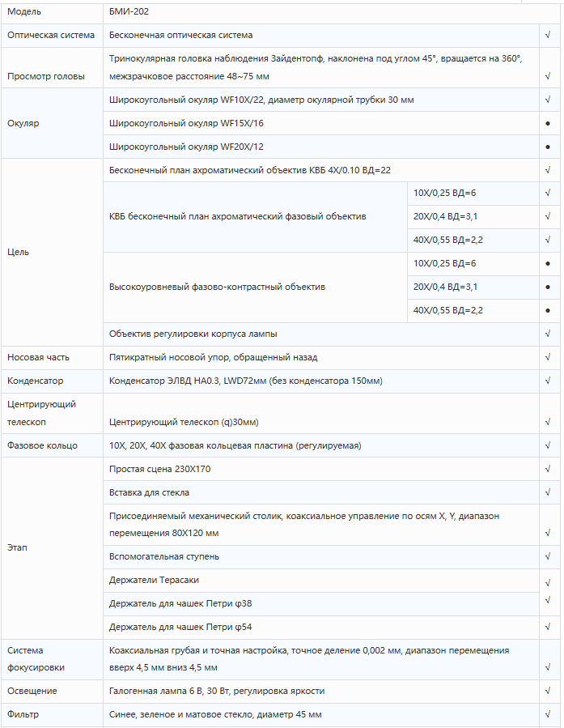Click the Цель category label
564x728 pixels.
point(18,252)
